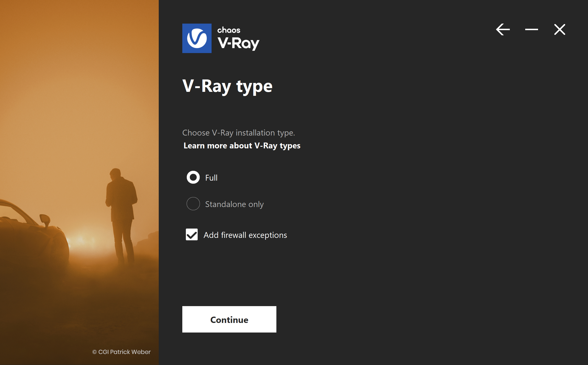This screenshot has height=365, width=588.
Task: Click the Continue button
Action: pos(229,319)
